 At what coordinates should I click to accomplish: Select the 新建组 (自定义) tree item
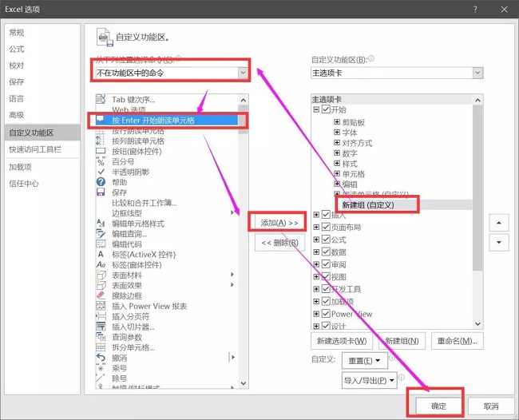click(x=368, y=205)
